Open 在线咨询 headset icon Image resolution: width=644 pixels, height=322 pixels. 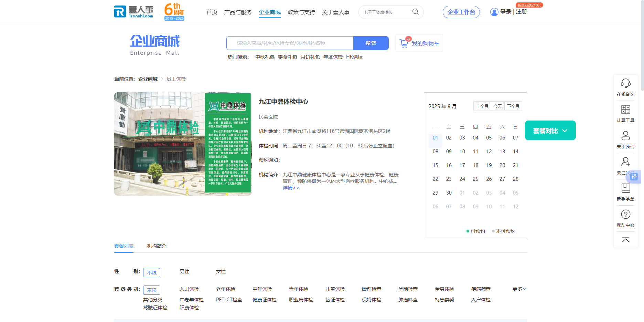tap(625, 83)
